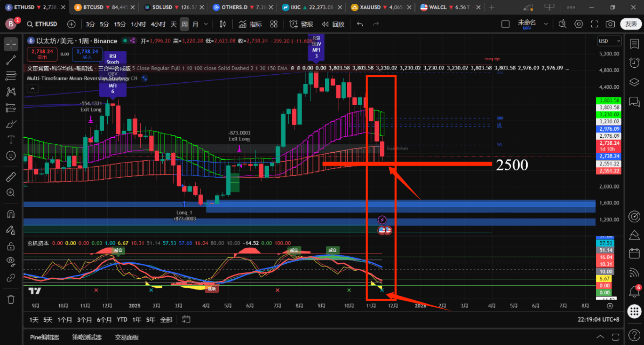Enter fullscreen chart mode
644x345 pixels.
[x=594, y=24]
